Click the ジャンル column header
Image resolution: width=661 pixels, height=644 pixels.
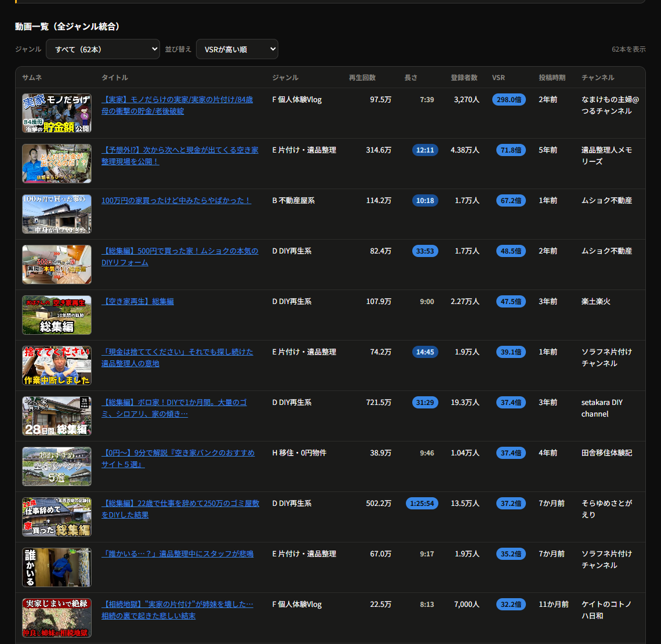tap(285, 78)
